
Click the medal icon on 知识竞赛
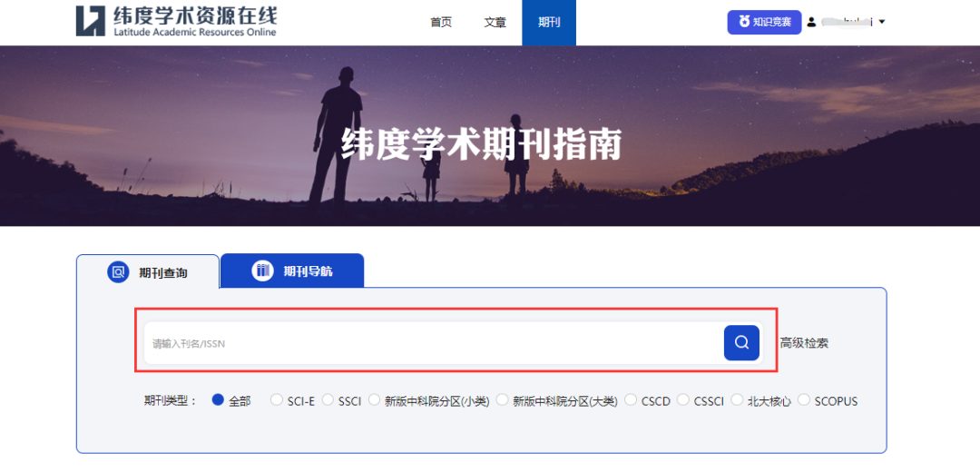pyautogui.click(x=744, y=22)
